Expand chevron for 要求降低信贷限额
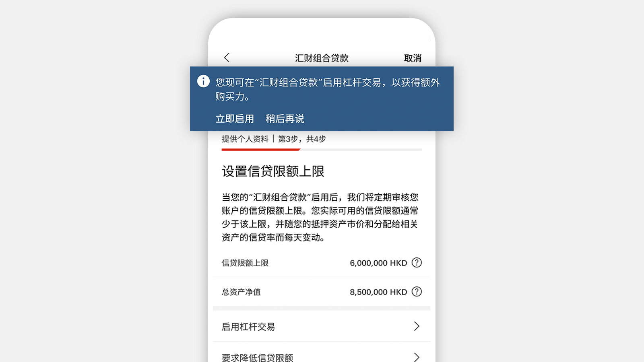 click(x=417, y=357)
